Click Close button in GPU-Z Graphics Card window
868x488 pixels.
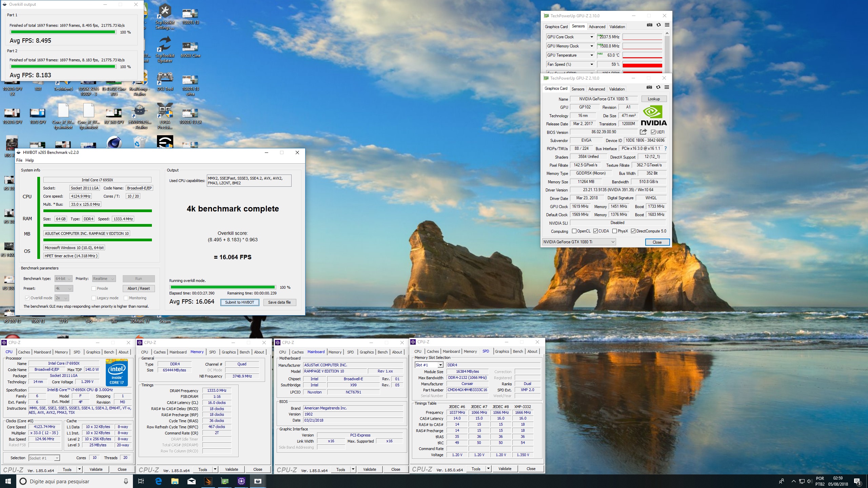(657, 242)
